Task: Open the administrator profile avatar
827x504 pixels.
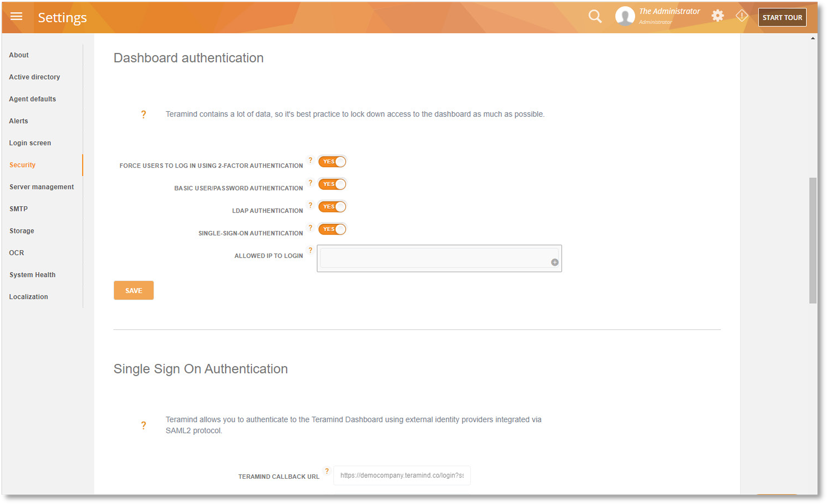Action: (x=625, y=17)
